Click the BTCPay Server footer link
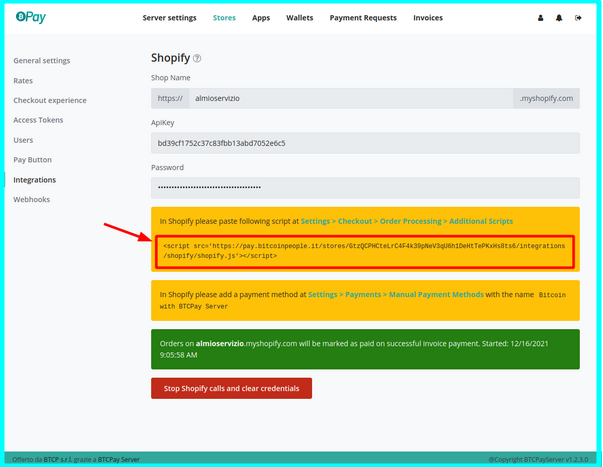This screenshot has height=467, width=603. 118,459
